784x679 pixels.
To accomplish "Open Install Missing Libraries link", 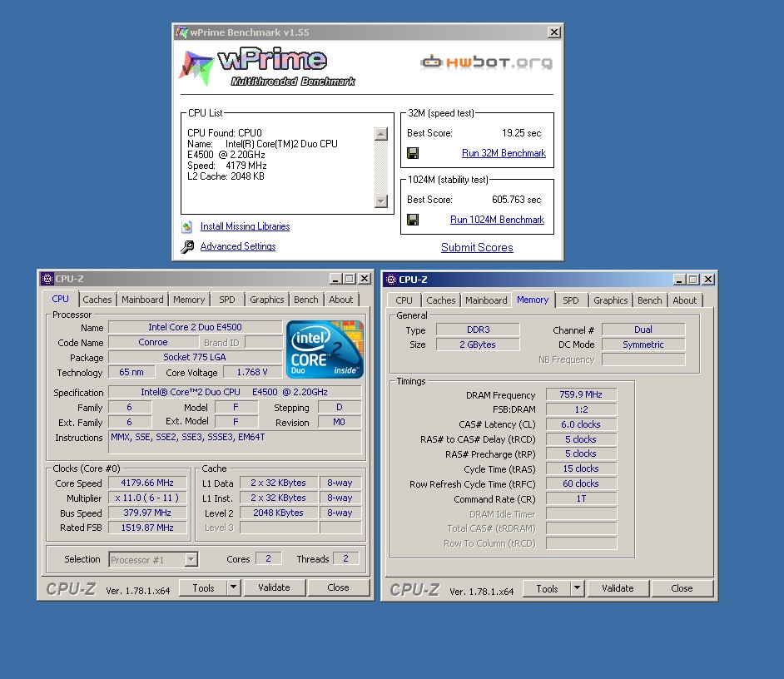I will click(x=245, y=226).
